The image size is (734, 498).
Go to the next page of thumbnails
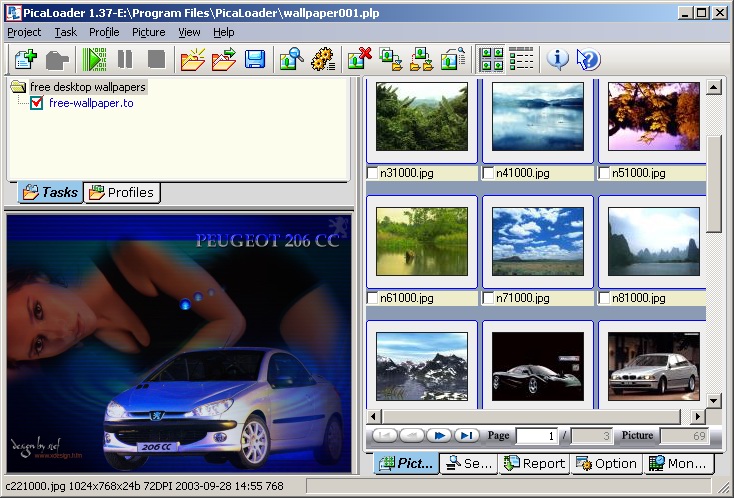click(438, 436)
